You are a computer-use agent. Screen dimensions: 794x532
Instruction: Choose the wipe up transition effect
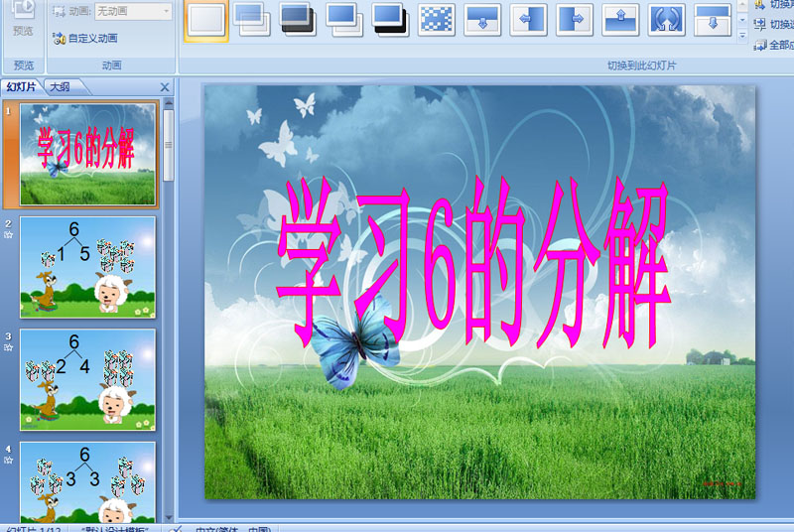[620, 20]
